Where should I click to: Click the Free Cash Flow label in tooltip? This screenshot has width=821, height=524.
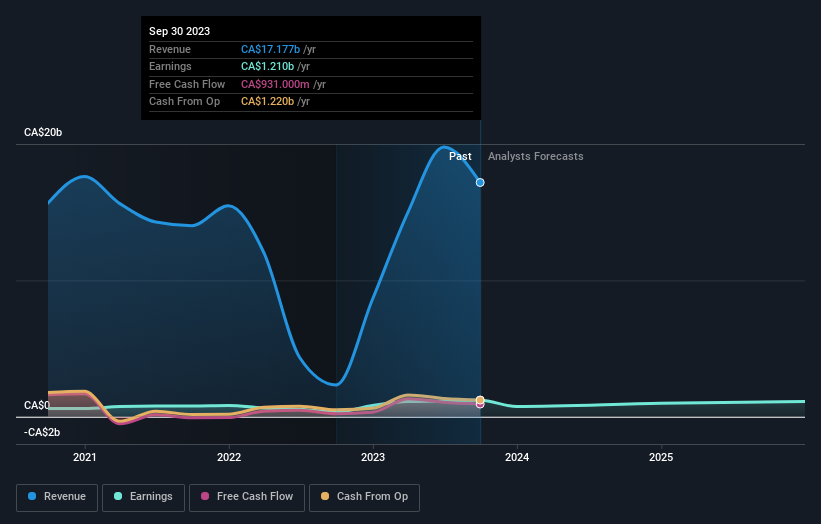(x=187, y=84)
